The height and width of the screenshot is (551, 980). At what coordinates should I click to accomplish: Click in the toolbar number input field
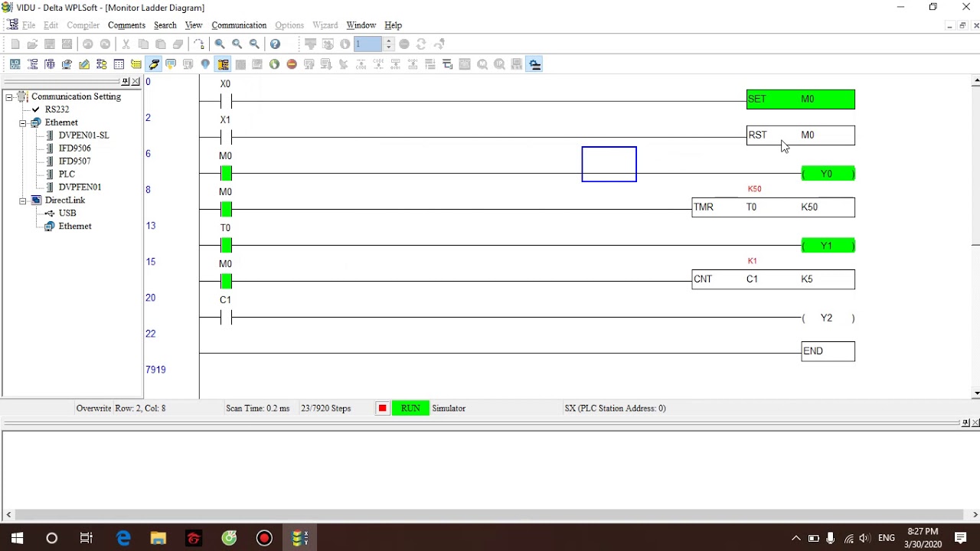(368, 44)
